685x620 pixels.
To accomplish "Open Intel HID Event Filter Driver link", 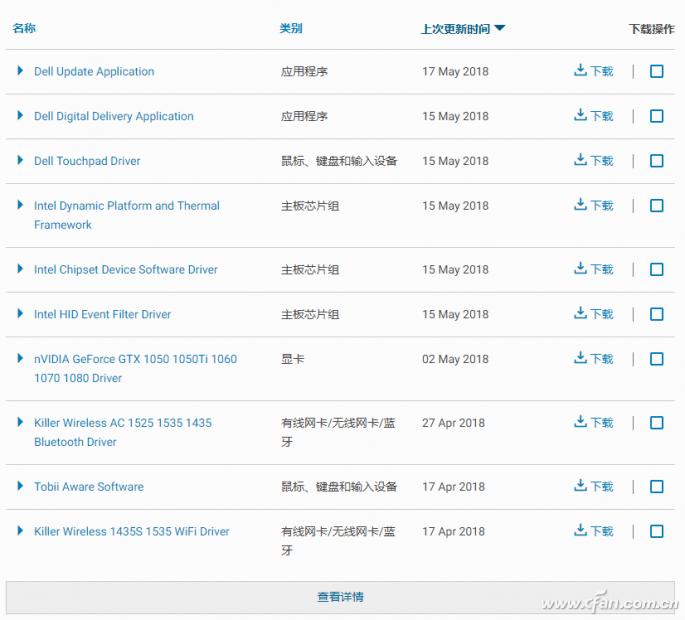I will [x=103, y=314].
